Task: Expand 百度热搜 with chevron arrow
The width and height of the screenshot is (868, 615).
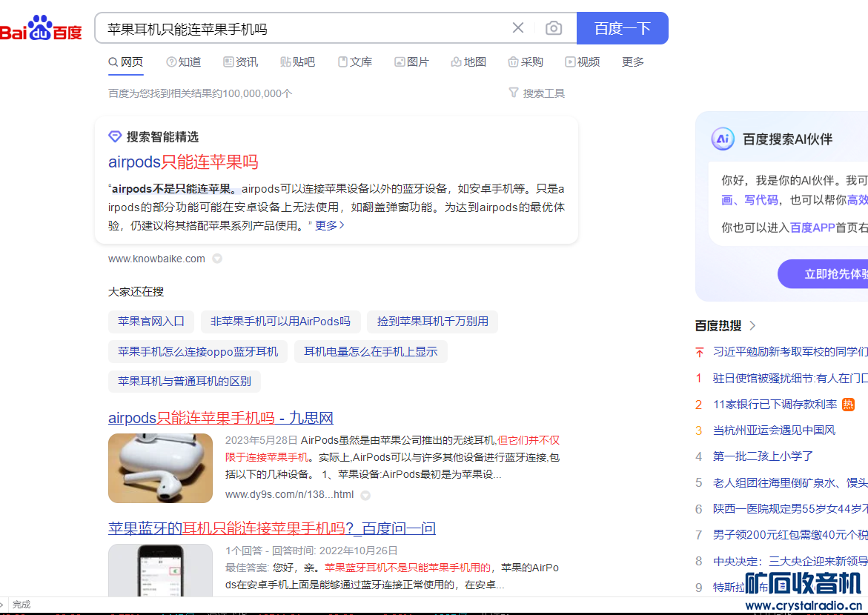Action: [x=752, y=325]
